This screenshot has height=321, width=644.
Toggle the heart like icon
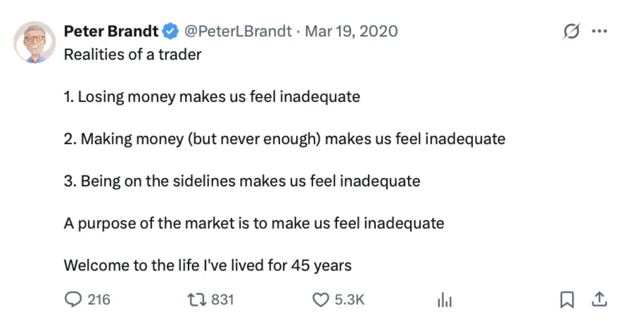point(320,300)
